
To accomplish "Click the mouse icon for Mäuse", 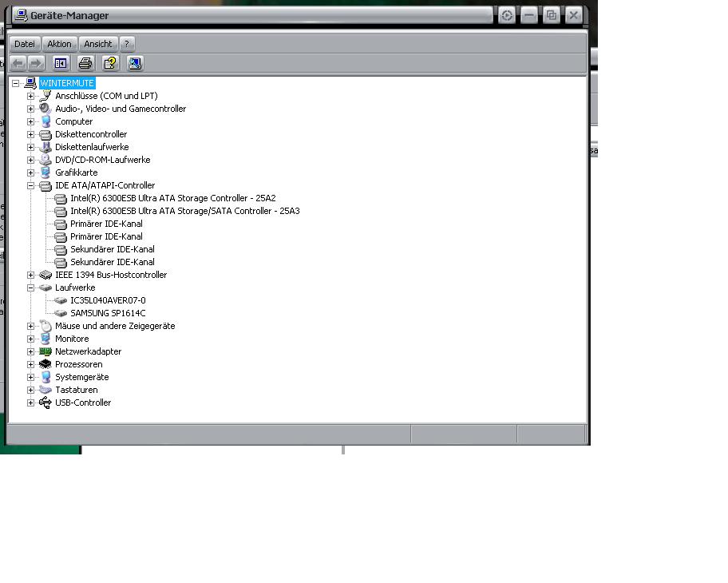I will pyautogui.click(x=45, y=326).
